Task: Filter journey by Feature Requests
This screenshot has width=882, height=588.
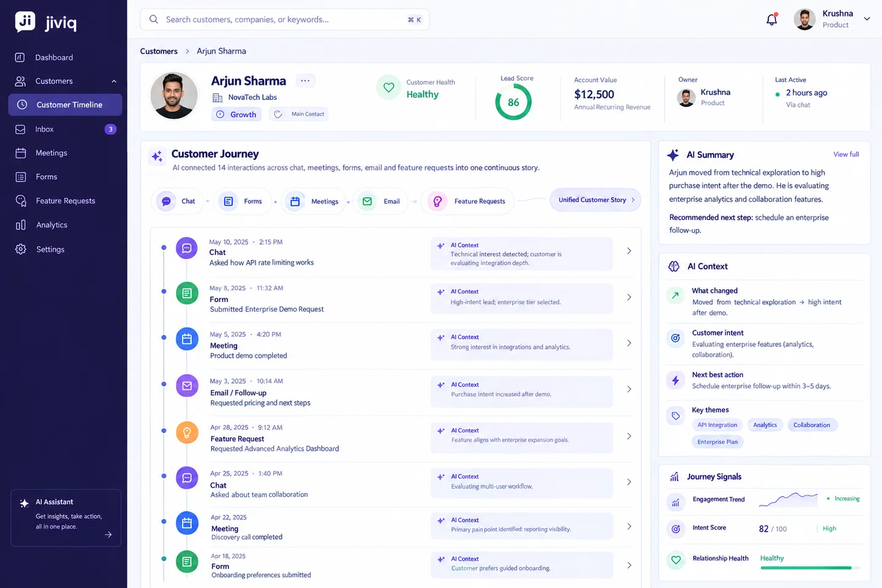Action: tap(469, 201)
